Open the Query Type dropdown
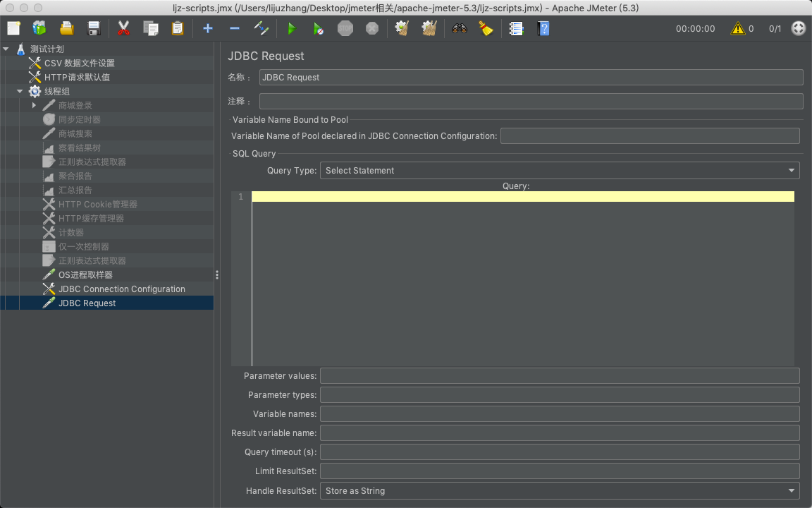812x508 pixels. [560, 171]
